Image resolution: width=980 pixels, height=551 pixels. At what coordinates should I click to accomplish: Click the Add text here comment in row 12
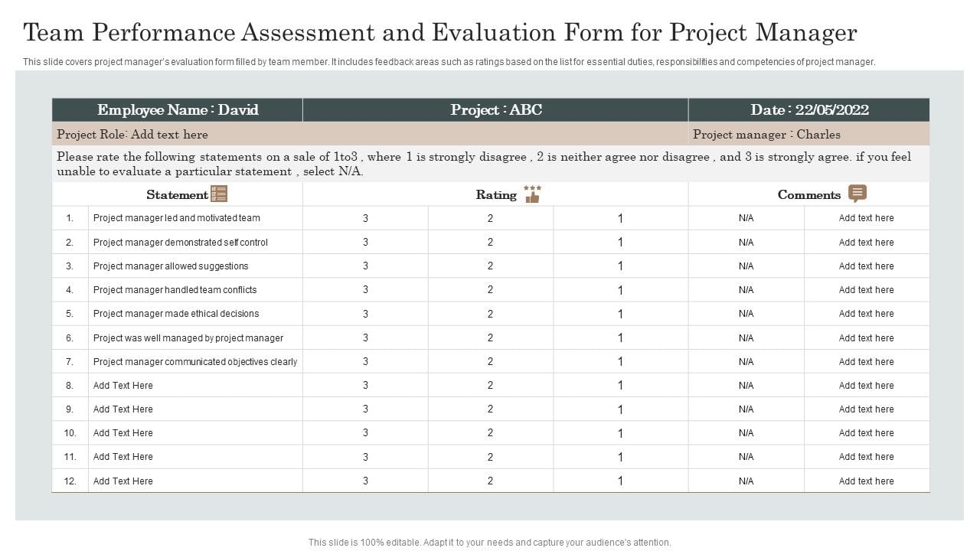pyautogui.click(x=867, y=481)
